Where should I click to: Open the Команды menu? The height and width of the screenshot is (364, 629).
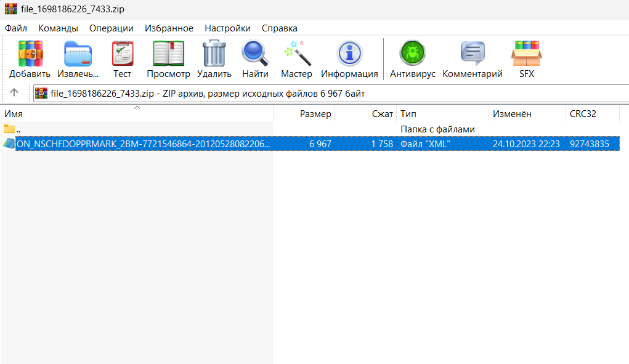(58, 28)
